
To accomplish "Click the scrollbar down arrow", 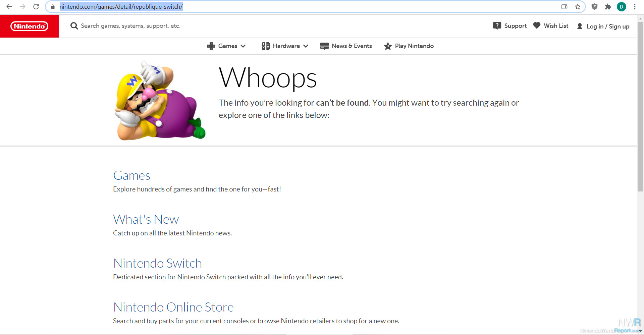I will click(640, 331).
